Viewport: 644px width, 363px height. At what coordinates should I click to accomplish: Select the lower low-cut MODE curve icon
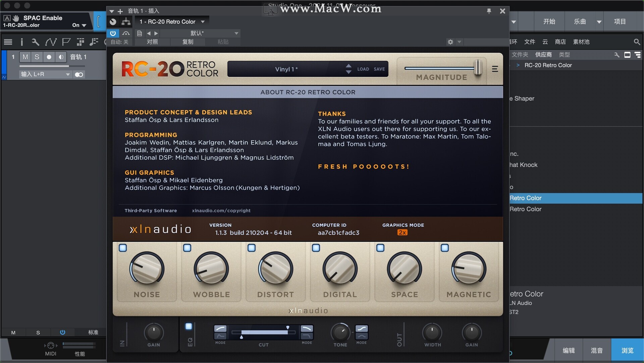click(x=220, y=336)
